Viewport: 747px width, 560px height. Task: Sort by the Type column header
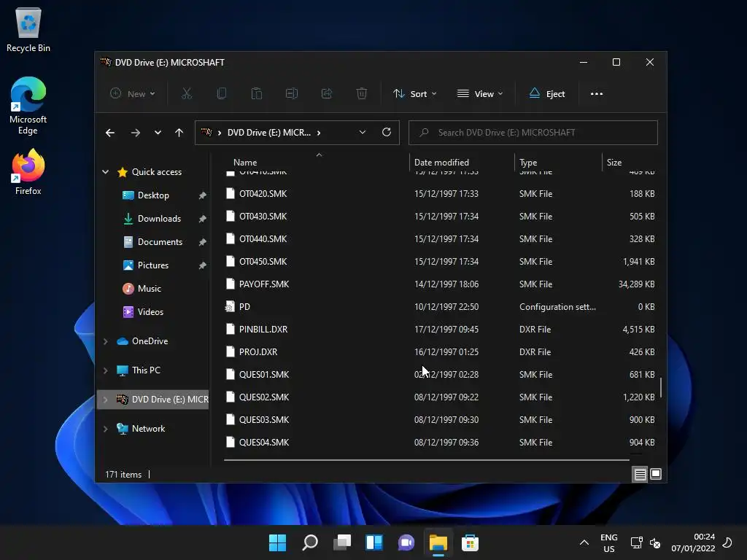pos(558,163)
